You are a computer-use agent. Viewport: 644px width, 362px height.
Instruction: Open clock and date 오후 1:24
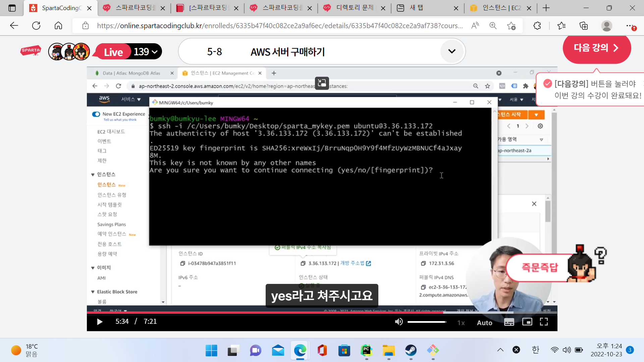606,350
